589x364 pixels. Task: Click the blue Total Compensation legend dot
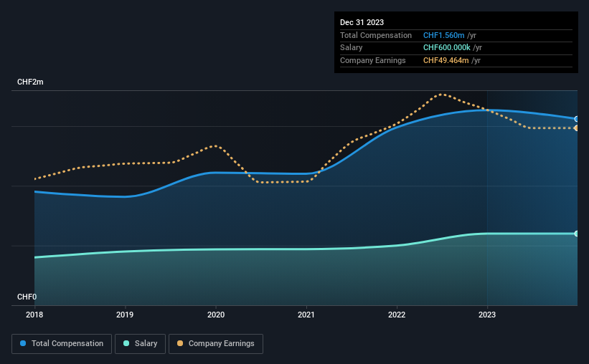[x=23, y=343]
